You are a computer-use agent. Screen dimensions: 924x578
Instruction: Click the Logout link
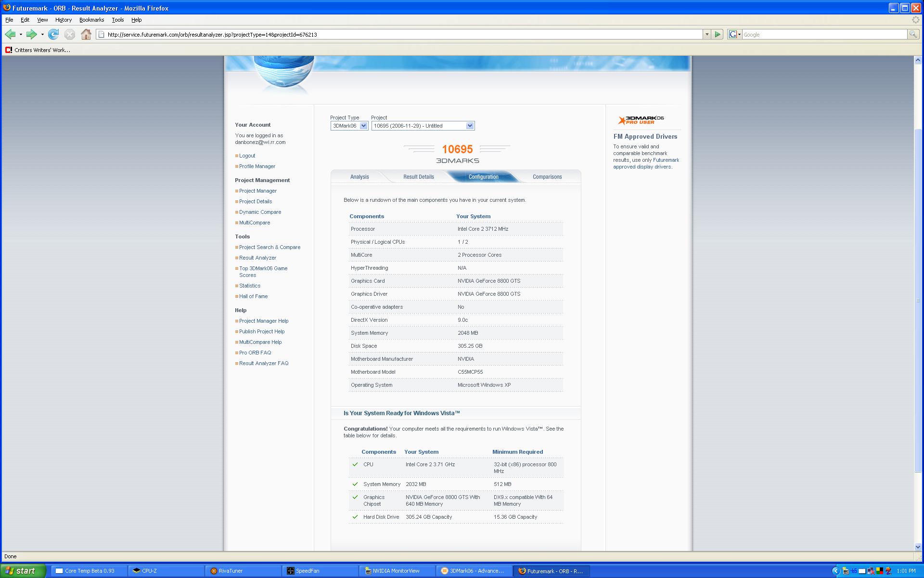(247, 156)
